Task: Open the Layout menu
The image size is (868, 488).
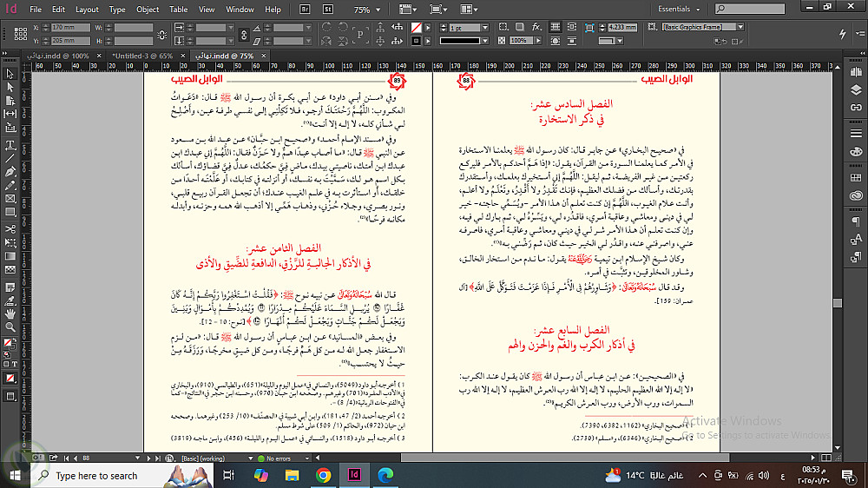Action: pos(87,10)
